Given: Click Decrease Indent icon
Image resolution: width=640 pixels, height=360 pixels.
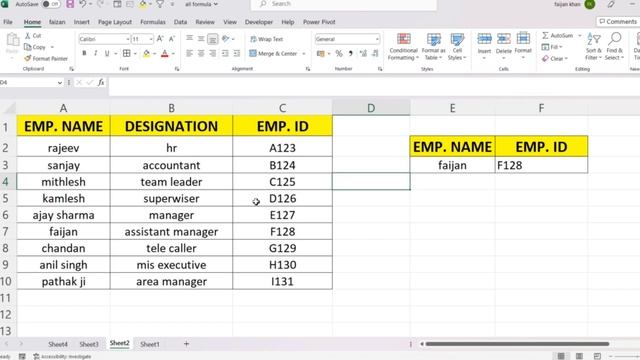Looking at the screenshot, I should click(225, 53).
